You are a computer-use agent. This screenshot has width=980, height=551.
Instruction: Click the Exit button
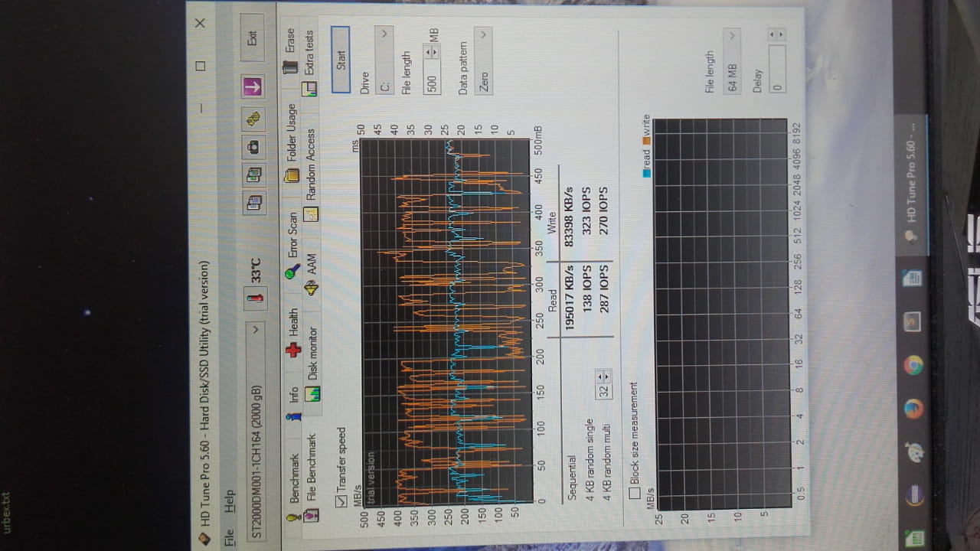(253, 37)
